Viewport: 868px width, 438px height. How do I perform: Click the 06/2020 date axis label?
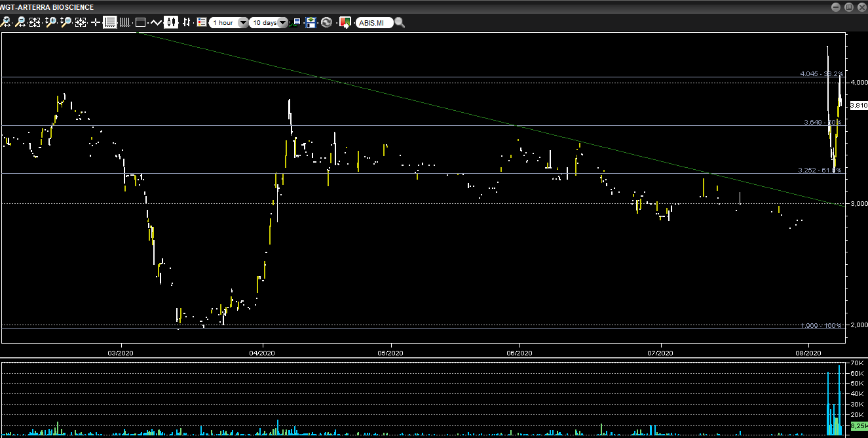519,353
